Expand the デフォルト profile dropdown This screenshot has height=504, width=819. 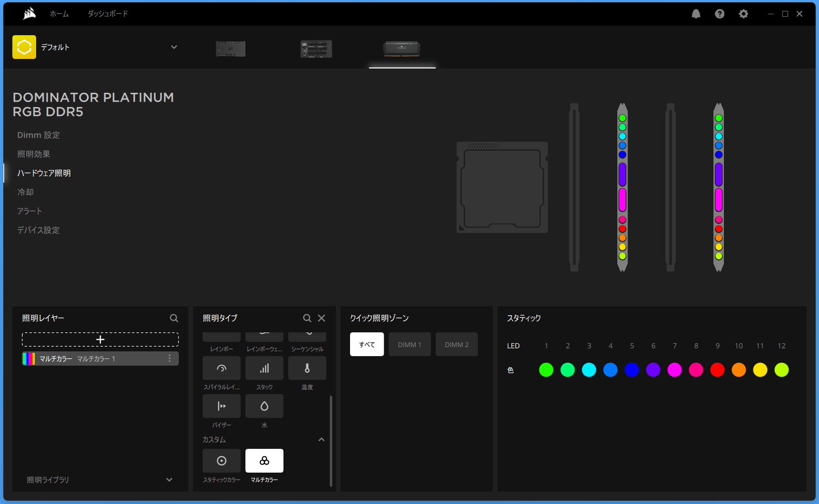pyautogui.click(x=174, y=47)
